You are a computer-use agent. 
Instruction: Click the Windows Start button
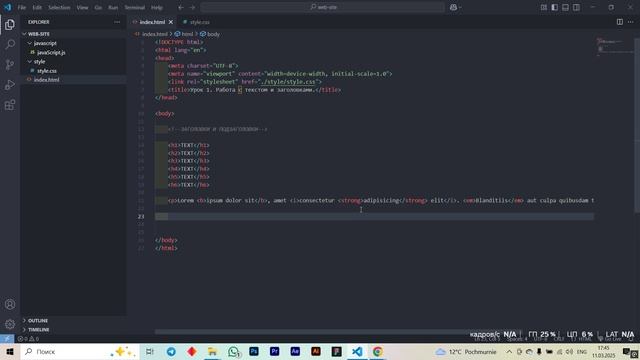10,351
